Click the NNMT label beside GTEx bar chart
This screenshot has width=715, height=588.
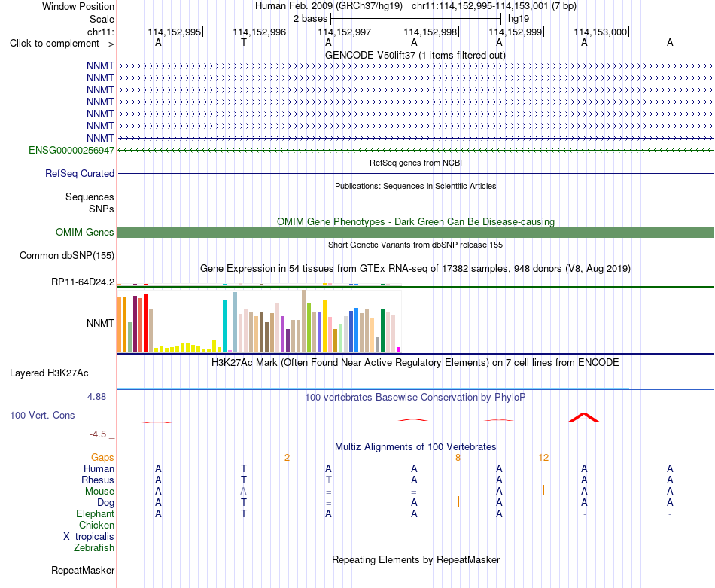point(100,323)
